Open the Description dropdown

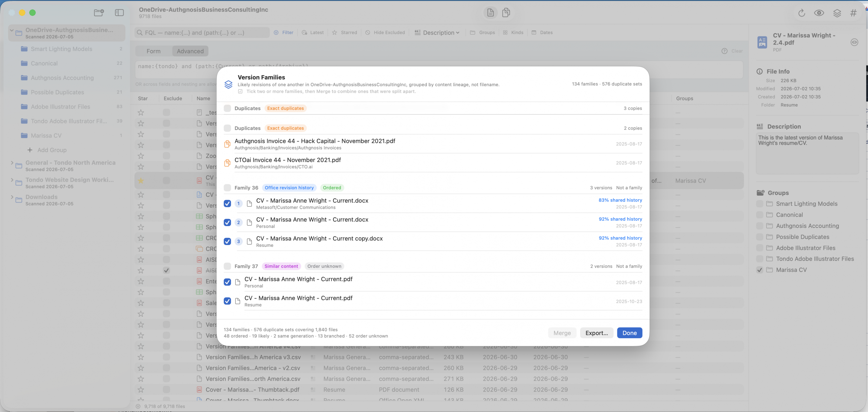point(437,33)
